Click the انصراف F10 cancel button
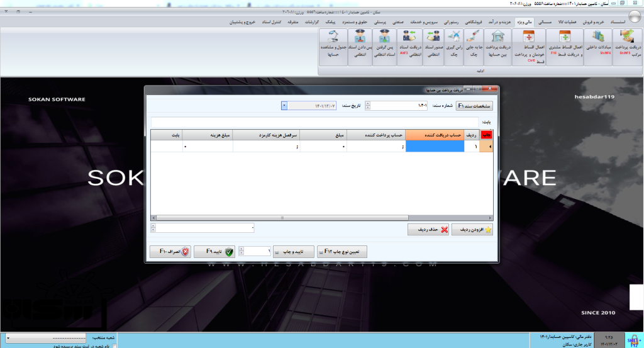This screenshot has height=348, width=644. tap(170, 252)
